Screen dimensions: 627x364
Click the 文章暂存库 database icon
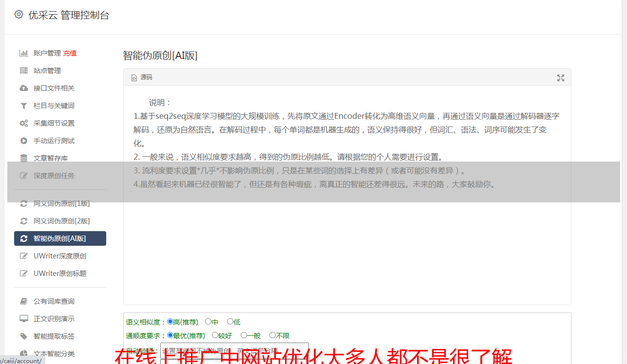point(23,158)
